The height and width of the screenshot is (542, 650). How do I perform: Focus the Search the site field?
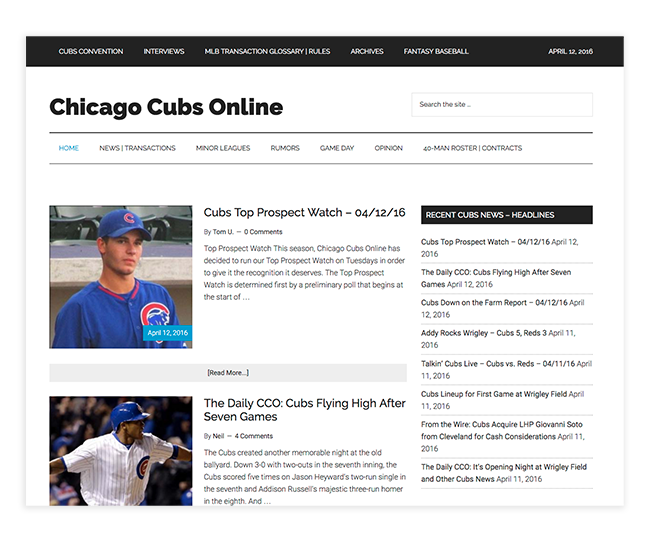coord(502,105)
